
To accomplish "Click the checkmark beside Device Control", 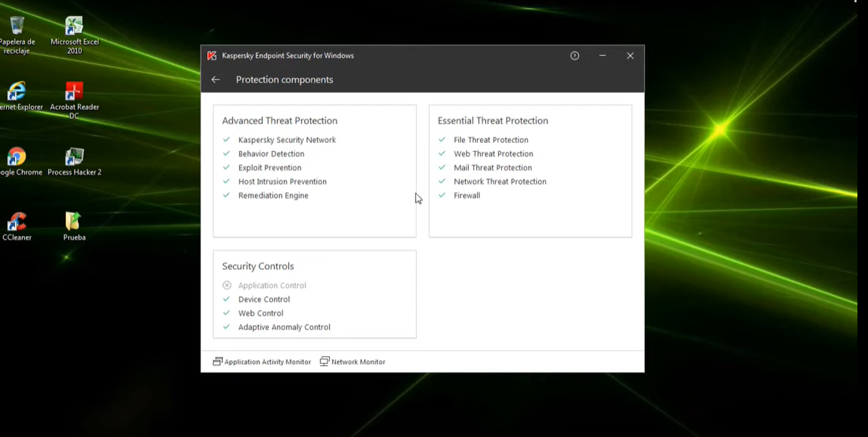I will [226, 299].
